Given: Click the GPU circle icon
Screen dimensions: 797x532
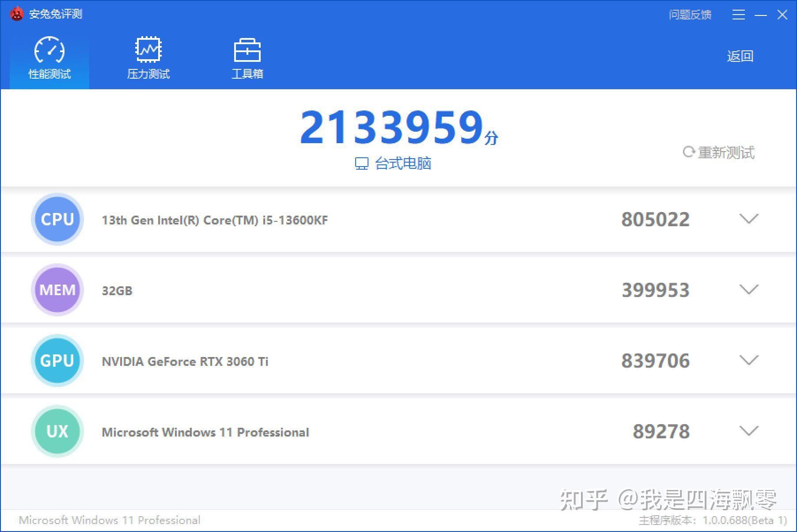Looking at the screenshot, I should point(57,361).
